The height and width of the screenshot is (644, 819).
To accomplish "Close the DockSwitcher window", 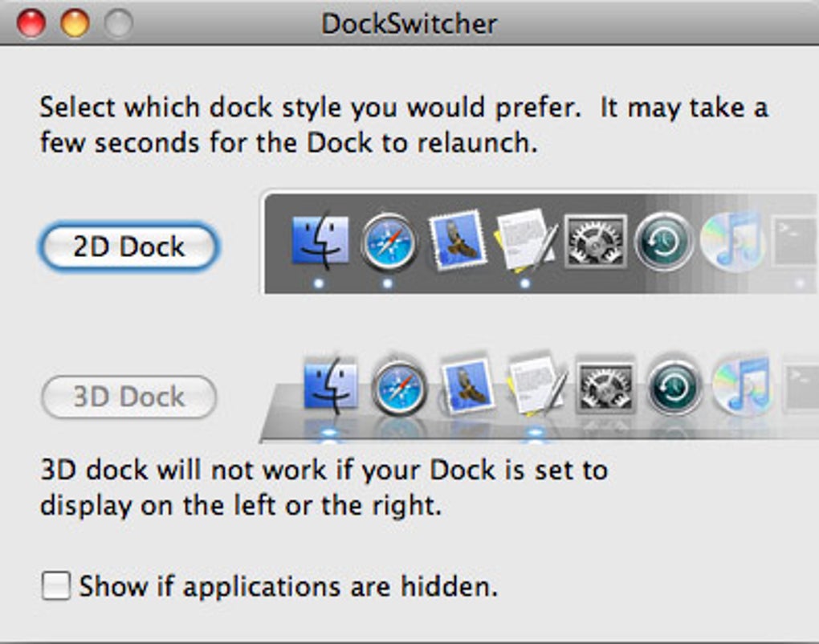I will click(x=31, y=23).
